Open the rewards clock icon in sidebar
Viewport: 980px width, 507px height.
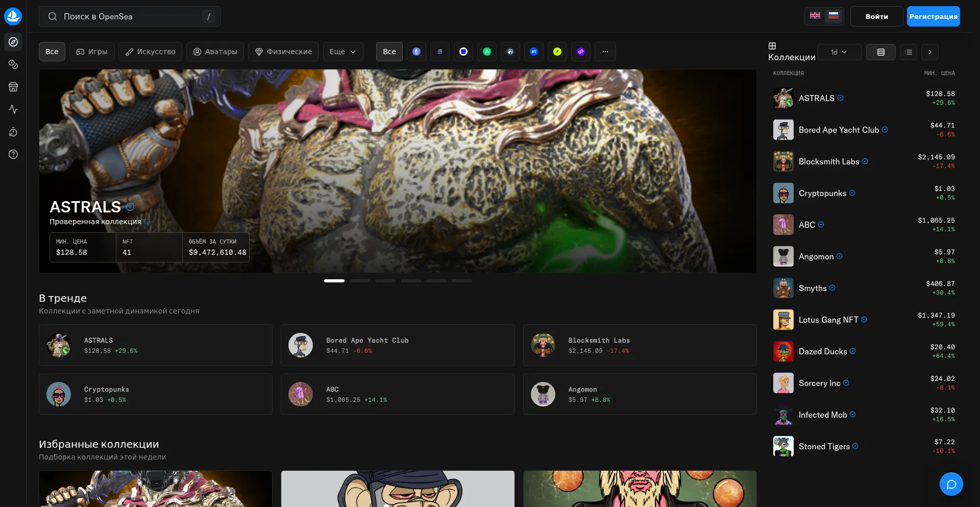(13, 132)
